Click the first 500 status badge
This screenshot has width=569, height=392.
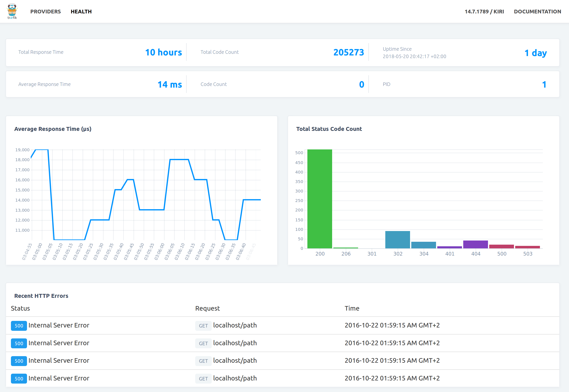pyautogui.click(x=19, y=326)
